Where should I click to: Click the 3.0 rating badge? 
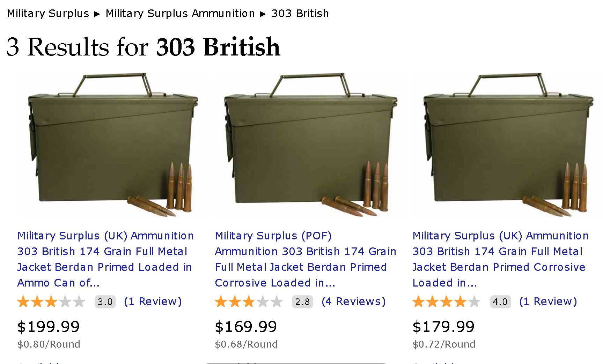(x=105, y=302)
